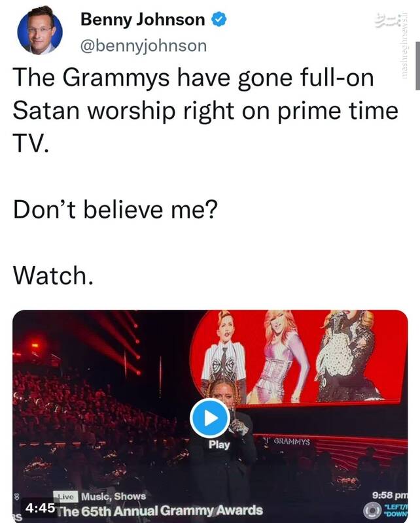Open the @bennyjohnson handle link

(143, 45)
